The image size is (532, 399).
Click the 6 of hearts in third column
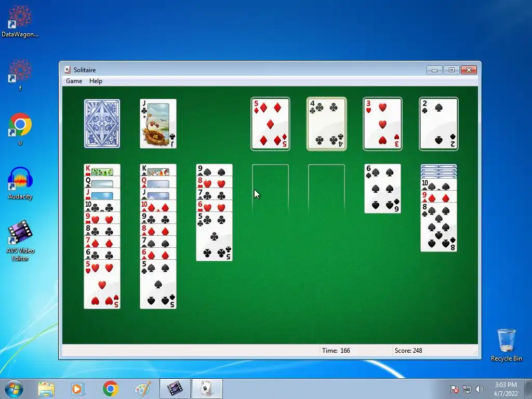pos(214,206)
